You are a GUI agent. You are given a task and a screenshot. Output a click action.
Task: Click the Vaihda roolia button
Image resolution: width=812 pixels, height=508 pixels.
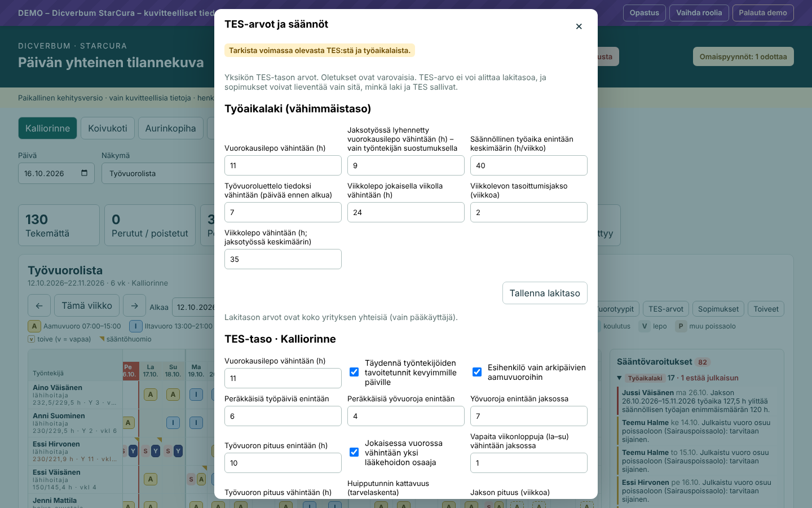click(x=699, y=13)
